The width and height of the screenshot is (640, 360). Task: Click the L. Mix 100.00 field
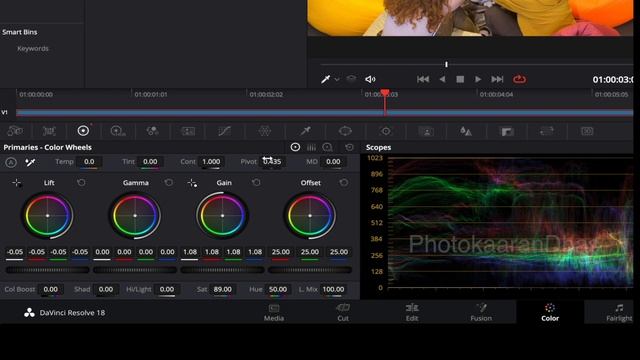[x=333, y=289]
